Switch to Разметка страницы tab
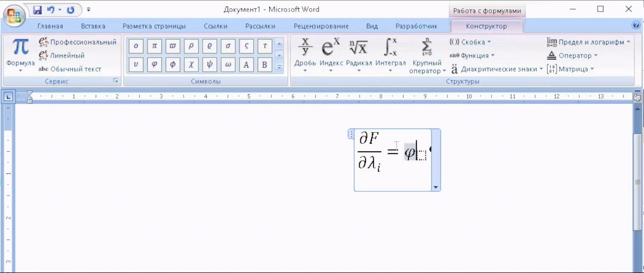The width and height of the screenshot is (644, 273). coord(154,26)
